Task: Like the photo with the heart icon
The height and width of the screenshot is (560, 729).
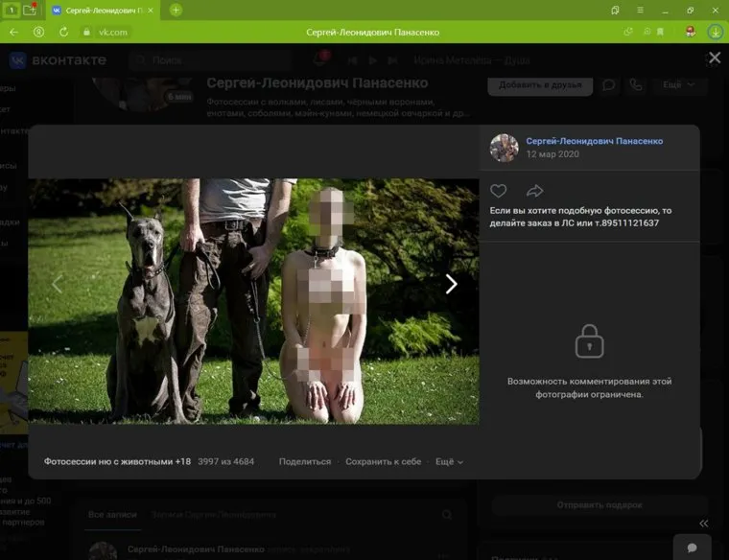Action: (498, 191)
